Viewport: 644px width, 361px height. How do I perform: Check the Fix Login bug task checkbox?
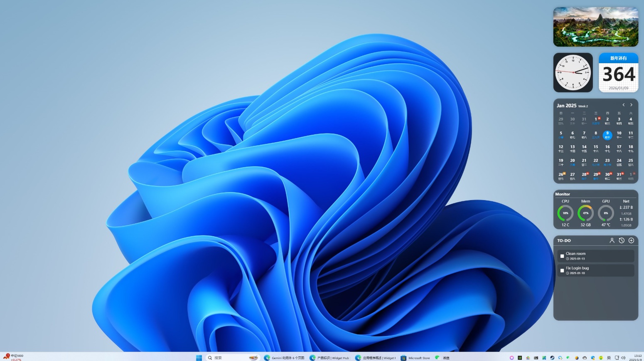coord(563,270)
